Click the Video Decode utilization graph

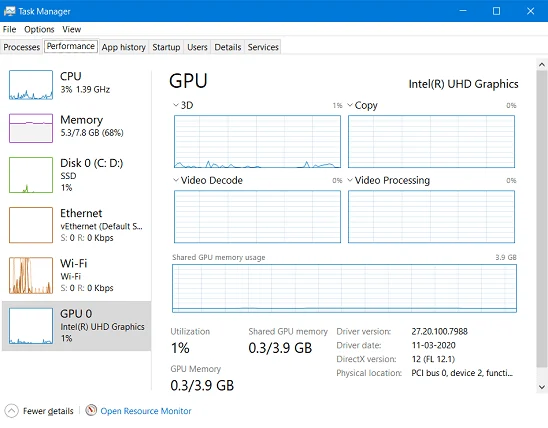[x=257, y=217]
